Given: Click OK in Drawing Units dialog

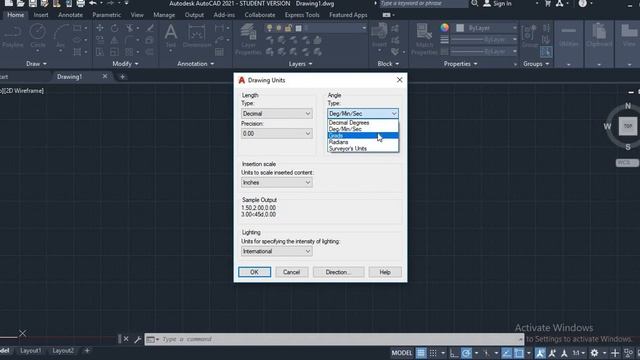Looking at the screenshot, I should 255,272.
